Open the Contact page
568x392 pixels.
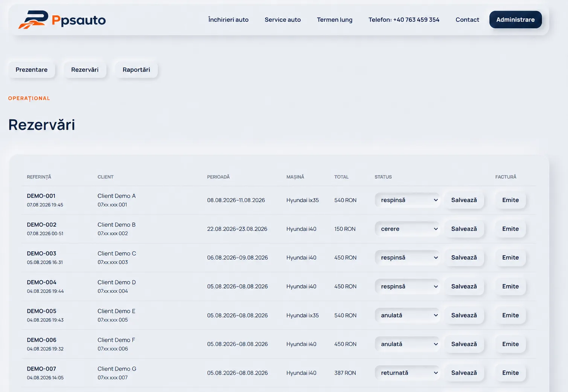coord(467,20)
